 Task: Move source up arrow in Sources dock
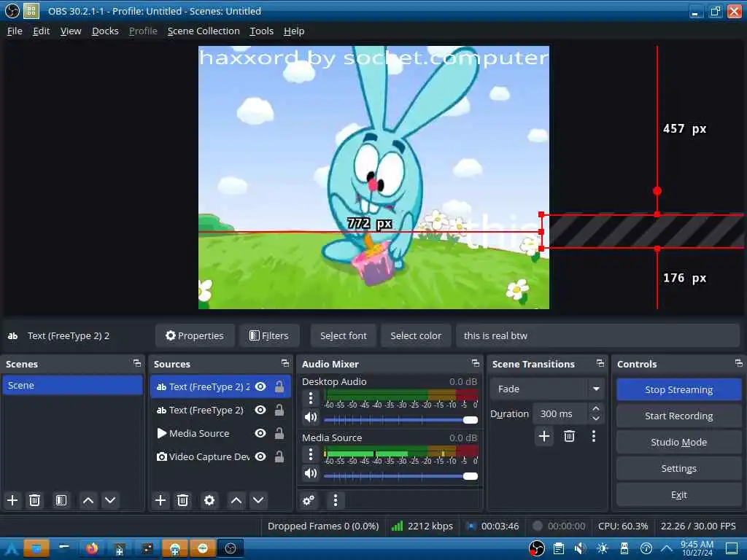(236, 500)
